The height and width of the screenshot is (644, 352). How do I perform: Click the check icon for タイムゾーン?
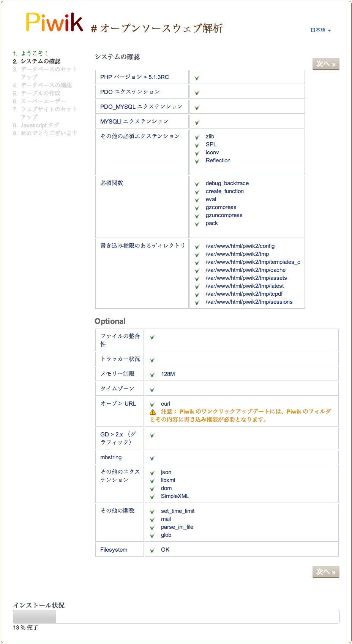[x=152, y=390]
